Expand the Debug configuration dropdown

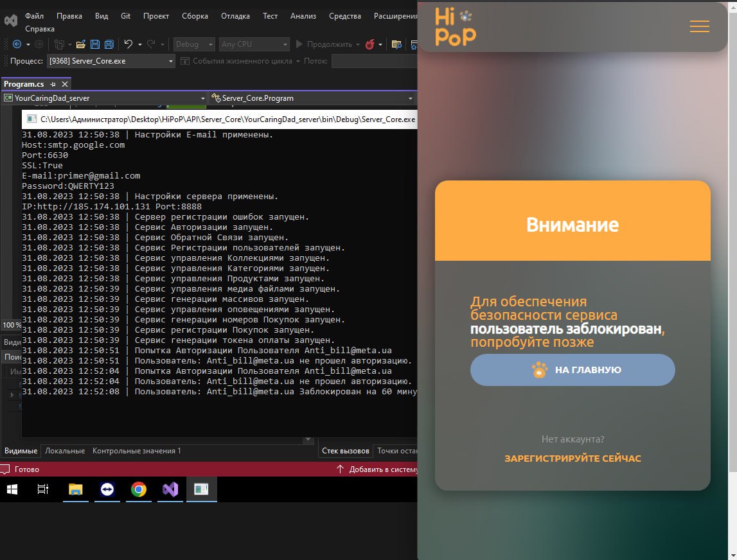coord(210,44)
